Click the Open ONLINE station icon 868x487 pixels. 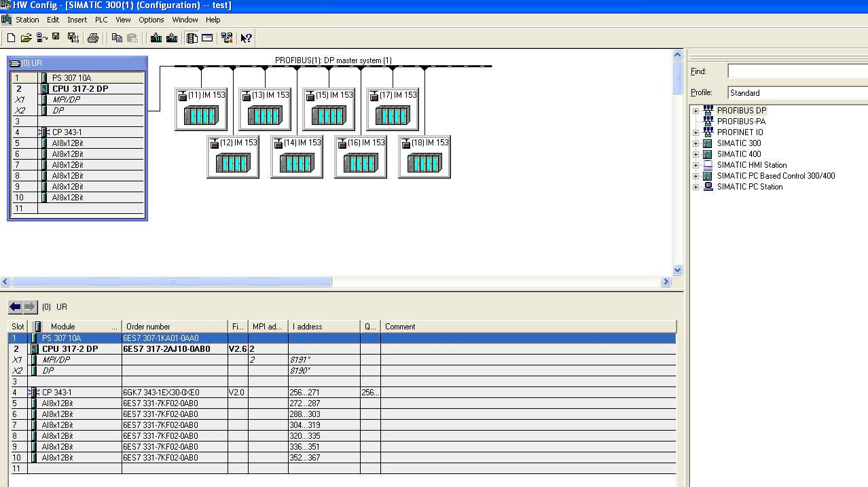click(x=41, y=38)
